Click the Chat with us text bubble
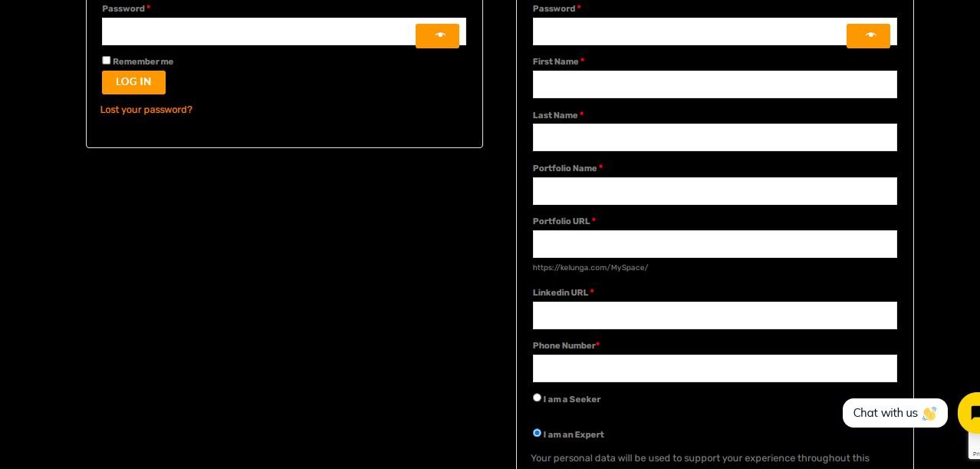Screen dimensions: 980x469 pos(885,413)
